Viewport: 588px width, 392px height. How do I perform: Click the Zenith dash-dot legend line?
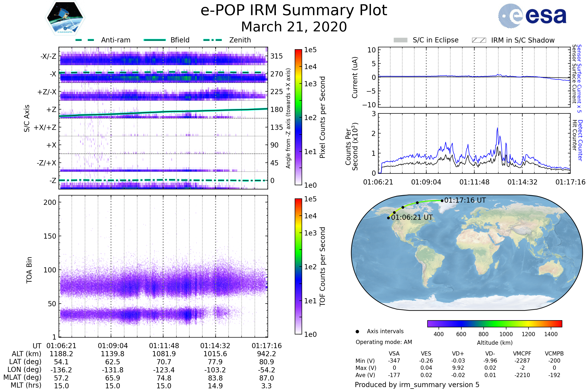coord(212,40)
